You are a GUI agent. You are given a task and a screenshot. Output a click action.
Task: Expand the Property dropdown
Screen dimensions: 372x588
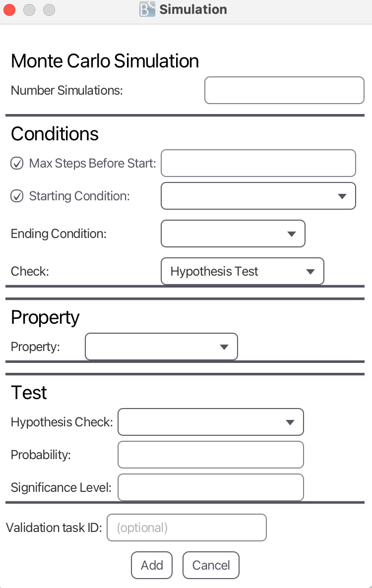tap(161, 347)
